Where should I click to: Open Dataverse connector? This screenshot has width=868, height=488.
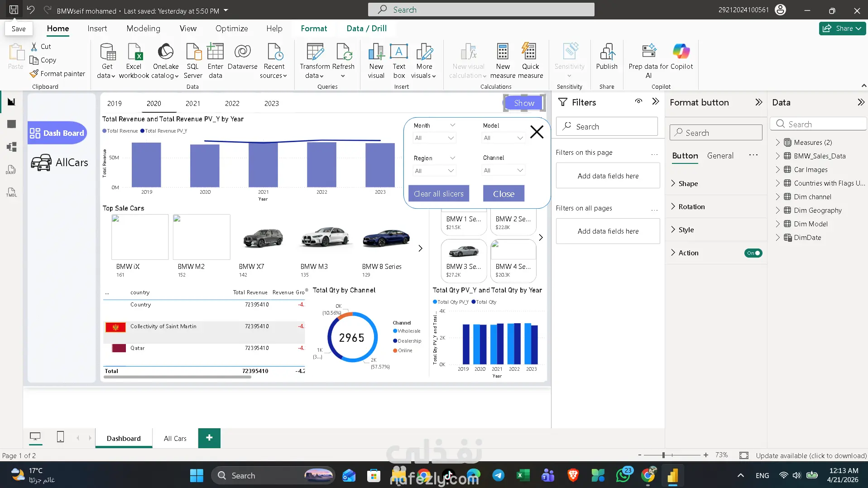[243, 57]
